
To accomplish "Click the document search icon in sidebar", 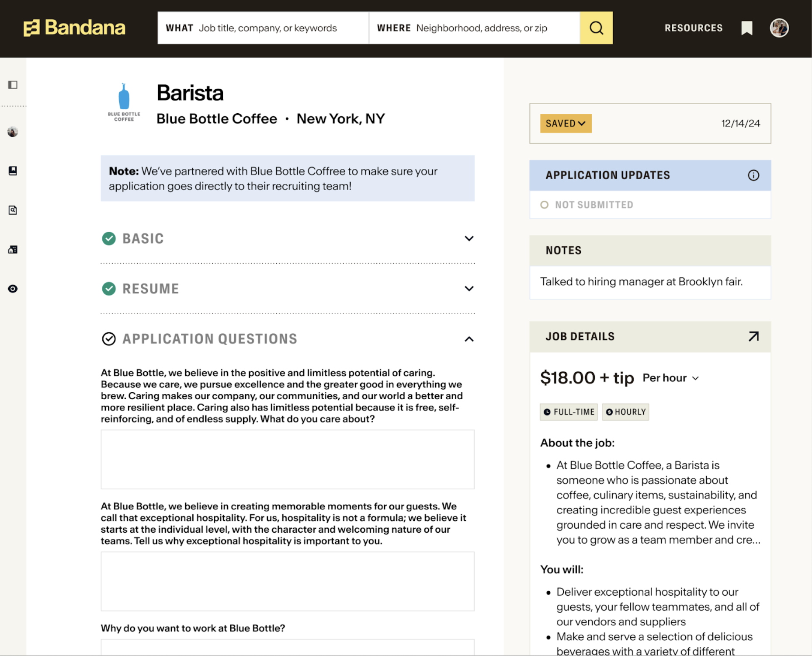I will (x=13, y=210).
